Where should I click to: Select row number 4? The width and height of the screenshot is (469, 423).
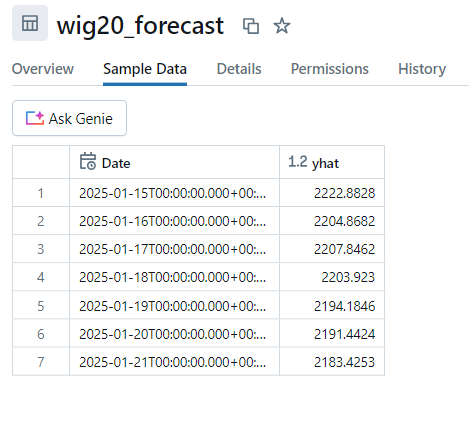(x=41, y=277)
